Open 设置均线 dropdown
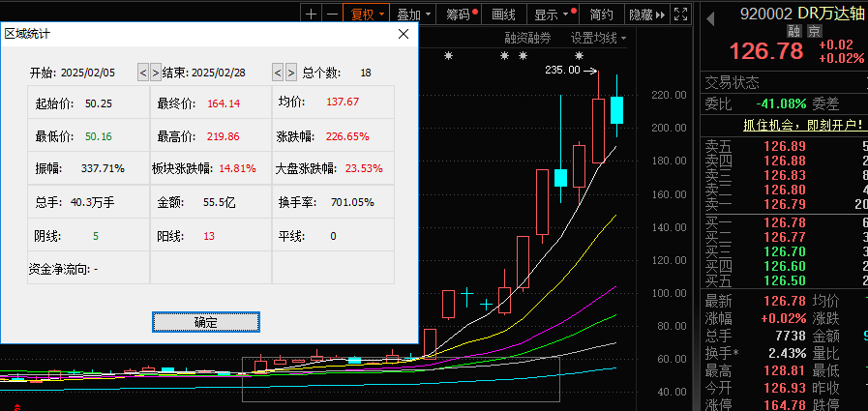 pyautogui.click(x=598, y=38)
